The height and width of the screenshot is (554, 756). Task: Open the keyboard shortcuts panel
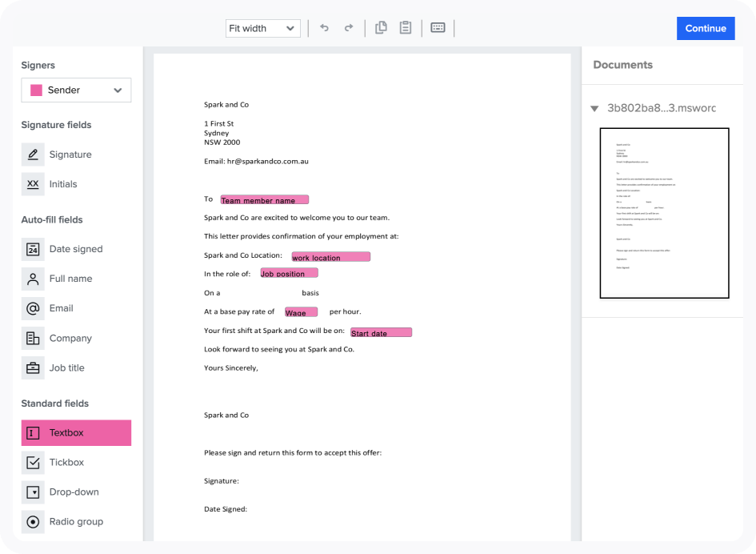pos(438,27)
